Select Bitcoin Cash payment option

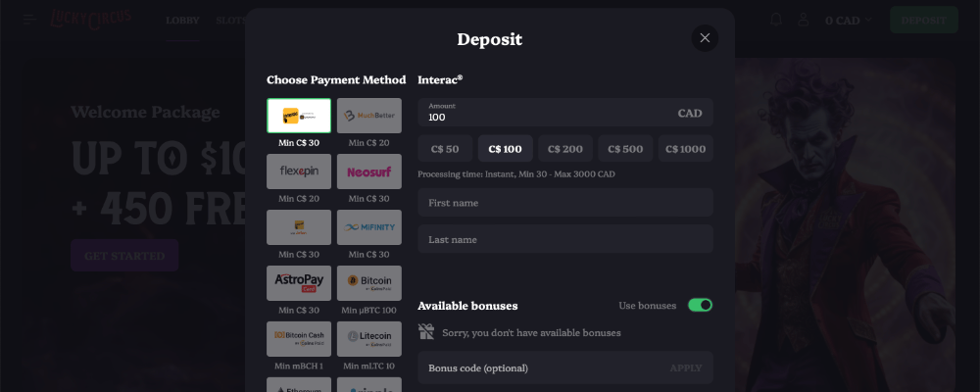tap(299, 339)
